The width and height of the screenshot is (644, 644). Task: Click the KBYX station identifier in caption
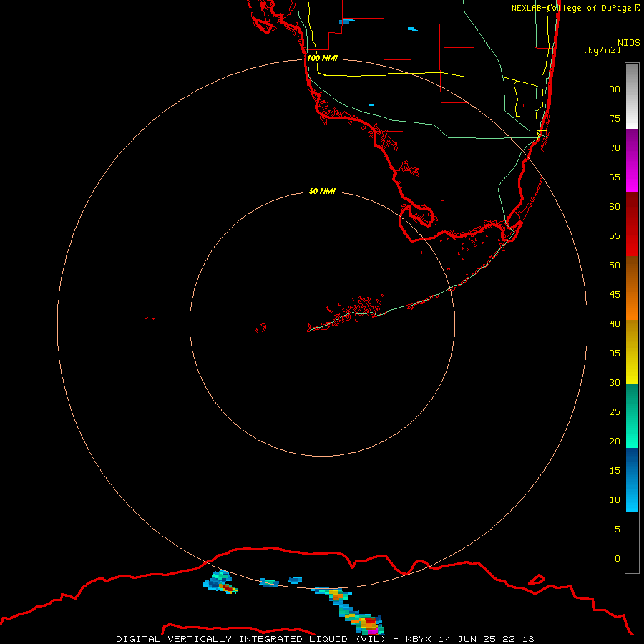click(419, 639)
